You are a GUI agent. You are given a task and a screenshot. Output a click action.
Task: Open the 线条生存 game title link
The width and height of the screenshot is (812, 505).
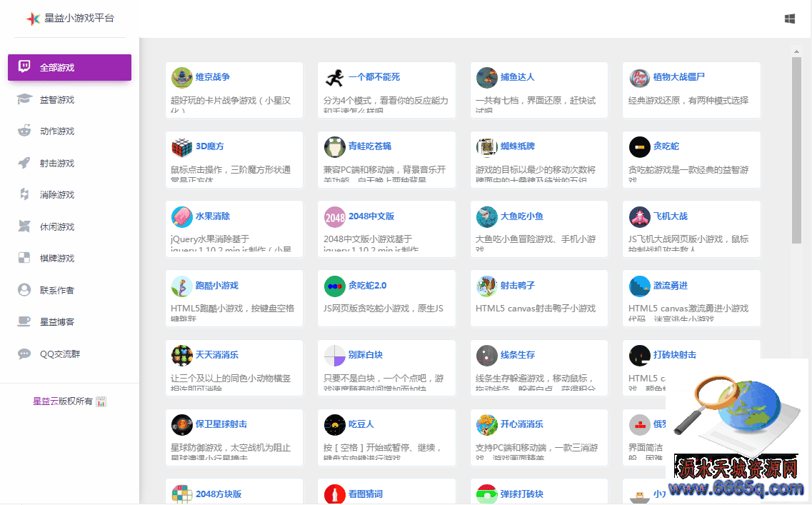point(517,355)
